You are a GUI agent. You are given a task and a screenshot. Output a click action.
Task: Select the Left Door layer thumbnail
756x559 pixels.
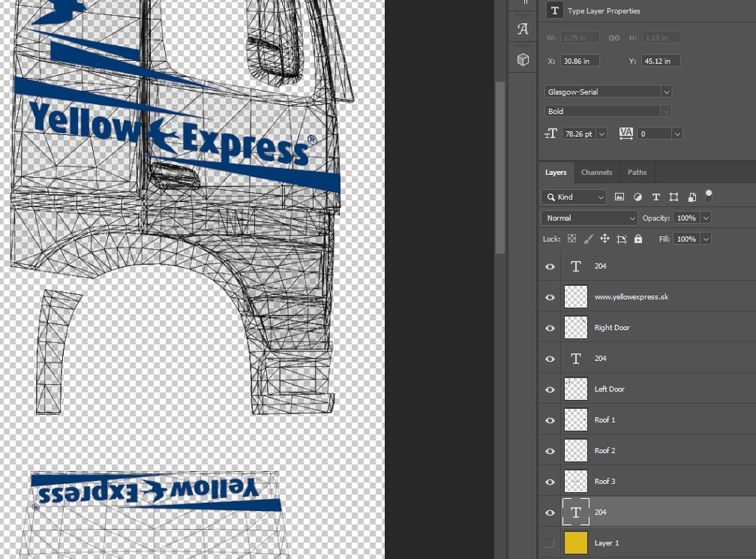pyautogui.click(x=576, y=389)
